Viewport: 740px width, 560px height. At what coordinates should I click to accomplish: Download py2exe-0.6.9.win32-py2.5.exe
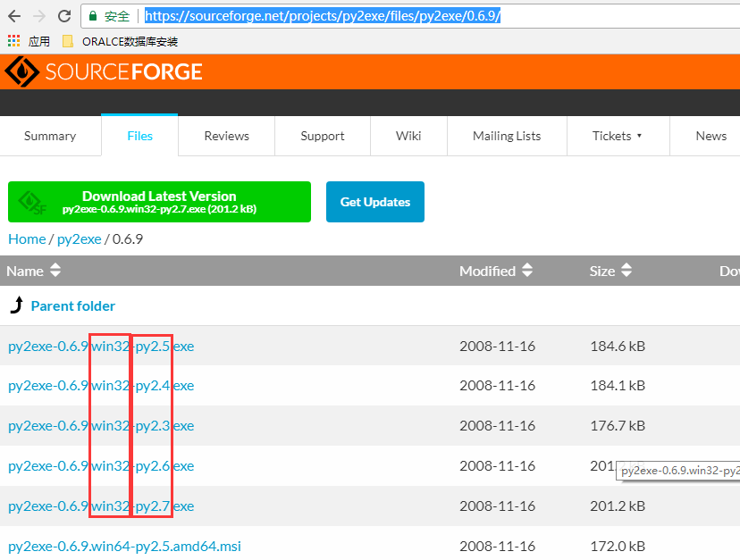(101, 347)
